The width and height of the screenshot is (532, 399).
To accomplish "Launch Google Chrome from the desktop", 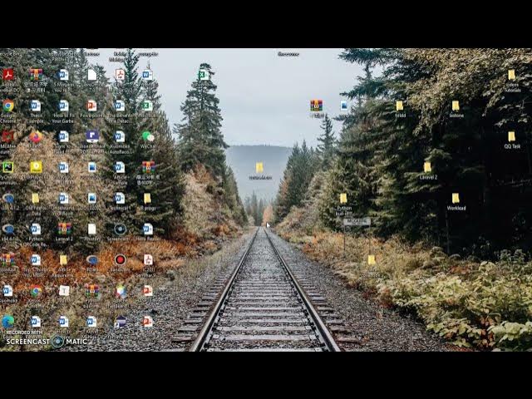I will (8, 106).
